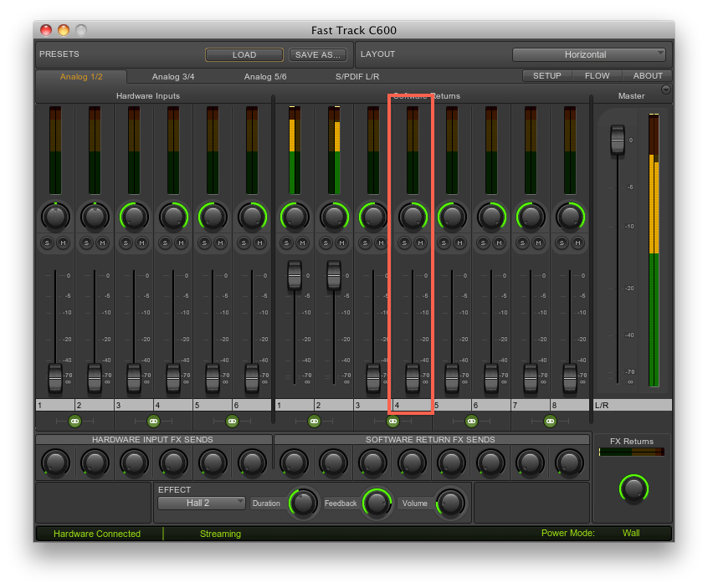Click the Hardware Connected status text
Screen dimensions: 708x588
click(x=97, y=534)
